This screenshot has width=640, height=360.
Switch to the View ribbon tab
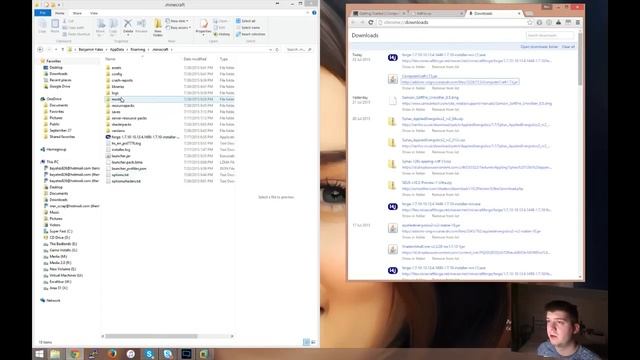94,13
